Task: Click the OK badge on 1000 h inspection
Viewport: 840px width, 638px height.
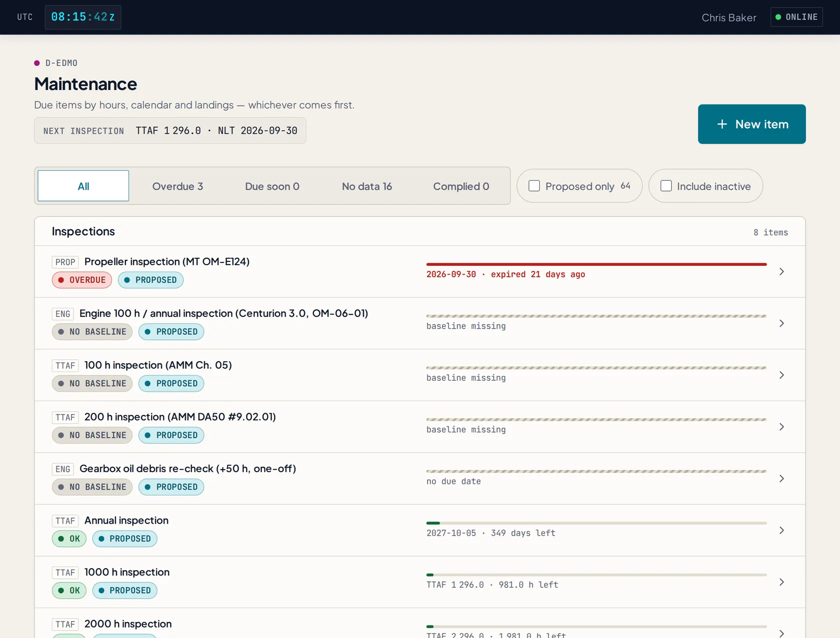Action: pyautogui.click(x=69, y=591)
